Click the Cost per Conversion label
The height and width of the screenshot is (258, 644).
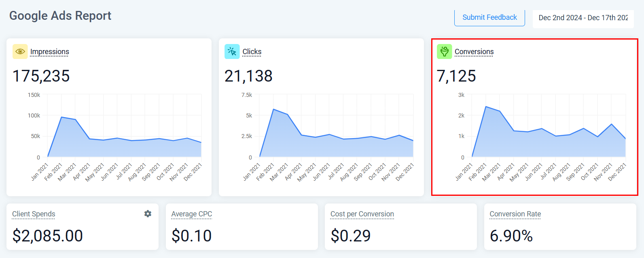tap(362, 214)
